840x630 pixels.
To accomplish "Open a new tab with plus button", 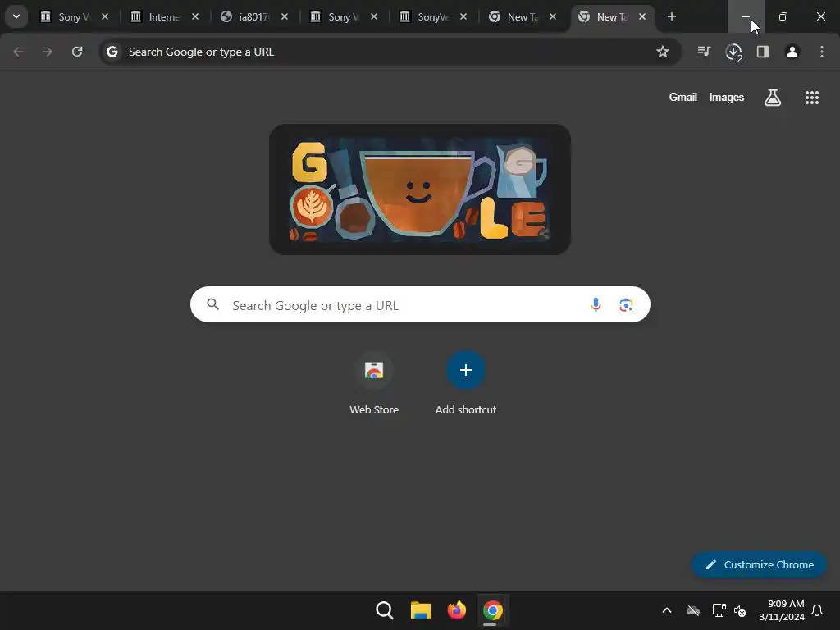I will click(672, 16).
